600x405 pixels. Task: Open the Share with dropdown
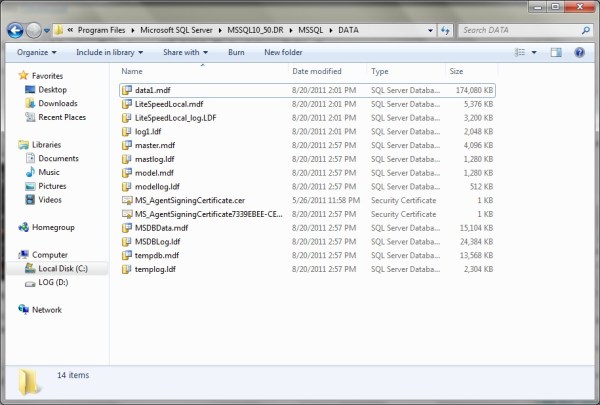(x=186, y=52)
